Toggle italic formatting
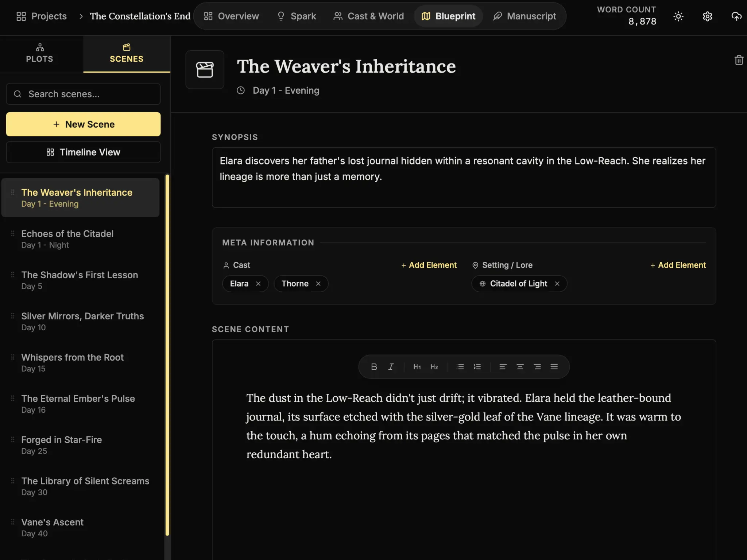The image size is (747, 560). coord(391,367)
